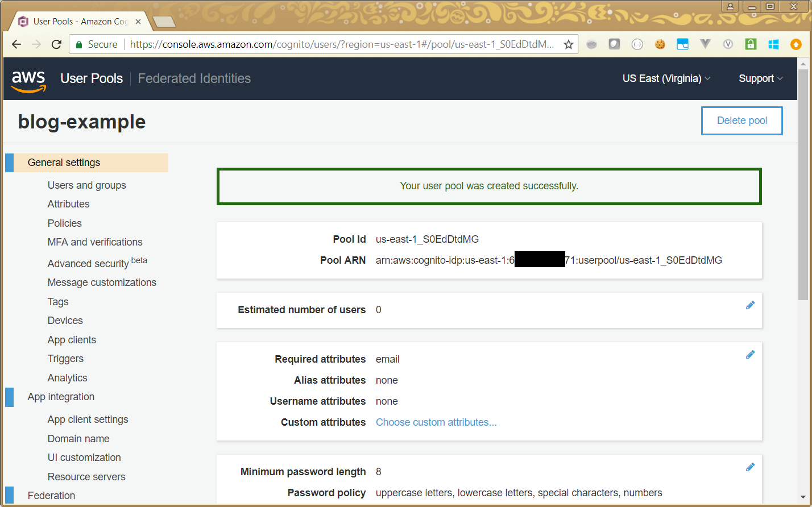This screenshot has width=812, height=507.
Task: Reload the page with the refresh icon
Action: point(56,44)
